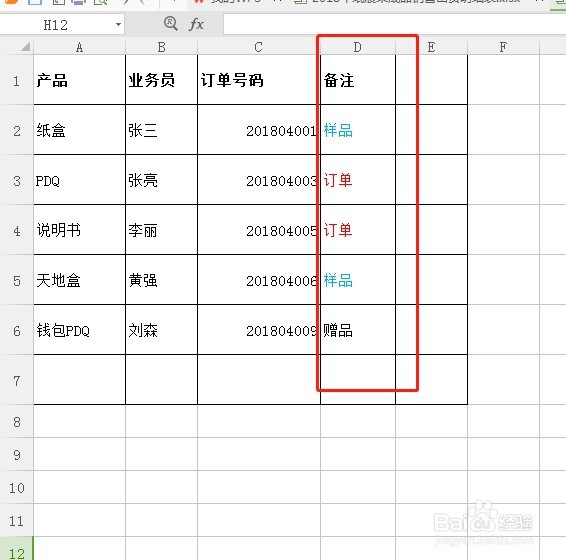
Task: Select order number 201804001
Action: pos(259,130)
